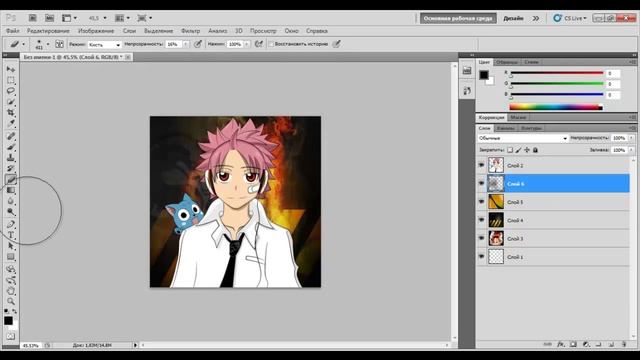Select the Rectangle shape tool

tap(11, 257)
